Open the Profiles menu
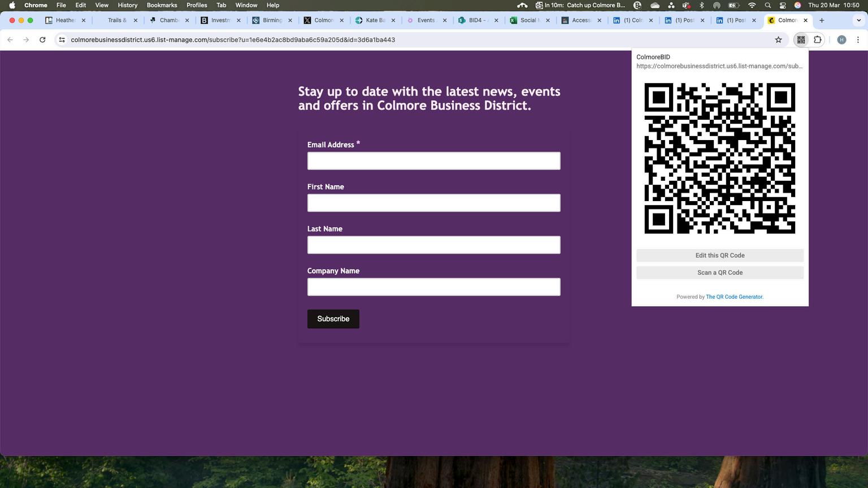Viewport: 868px width, 488px height. [x=197, y=5]
